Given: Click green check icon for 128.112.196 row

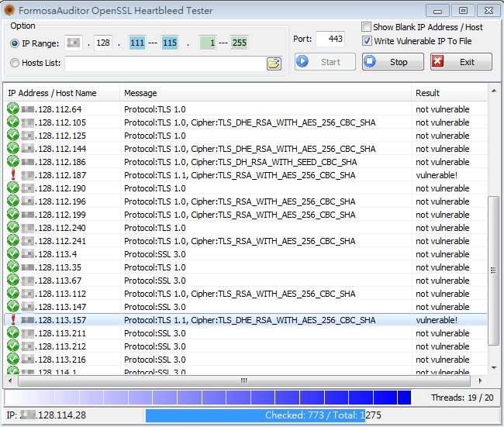Looking at the screenshot, I should coord(13,201).
